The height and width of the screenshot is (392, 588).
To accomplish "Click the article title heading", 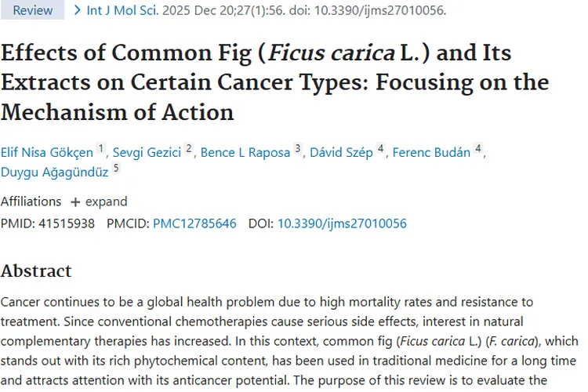I will [274, 82].
